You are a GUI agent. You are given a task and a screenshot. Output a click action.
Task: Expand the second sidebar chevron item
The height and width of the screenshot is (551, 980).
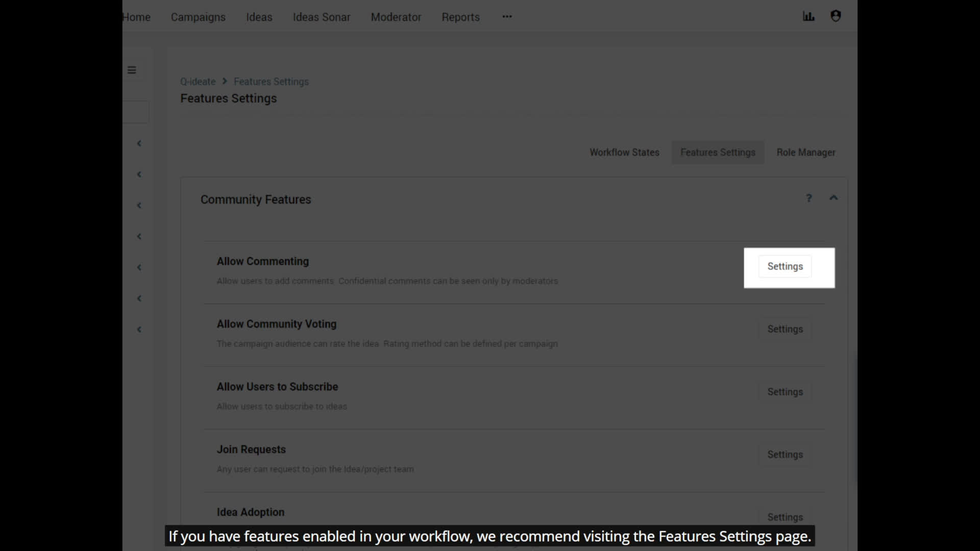(x=139, y=174)
